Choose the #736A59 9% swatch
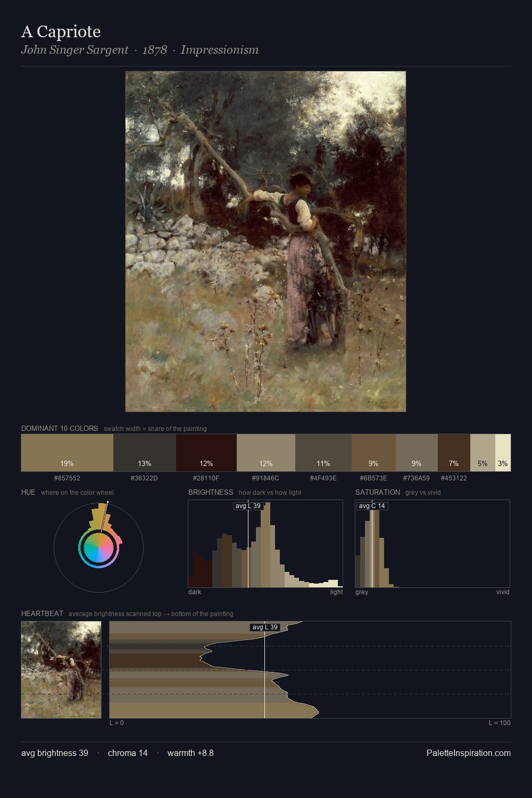Image resolution: width=532 pixels, height=798 pixels. coord(417,453)
